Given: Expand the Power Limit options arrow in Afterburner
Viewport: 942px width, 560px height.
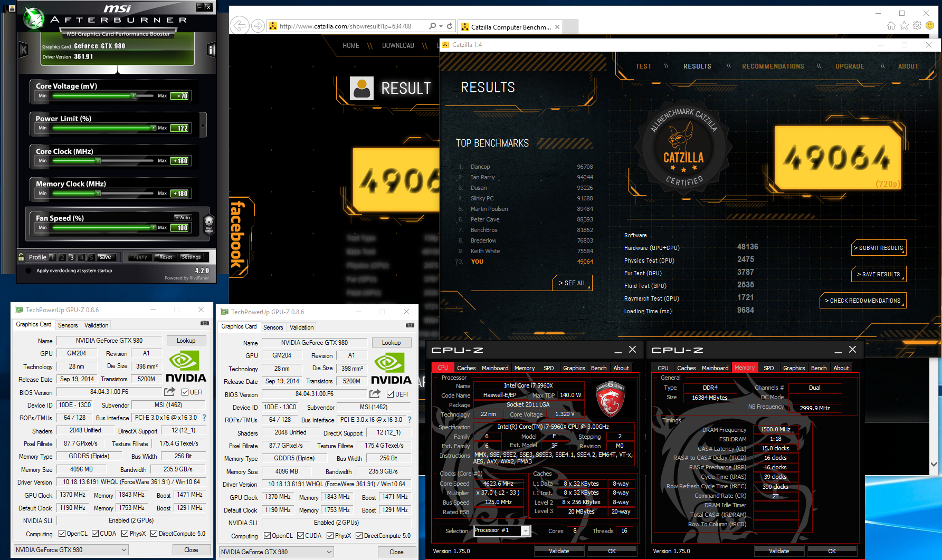Looking at the screenshot, I should [x=203, y=126].
